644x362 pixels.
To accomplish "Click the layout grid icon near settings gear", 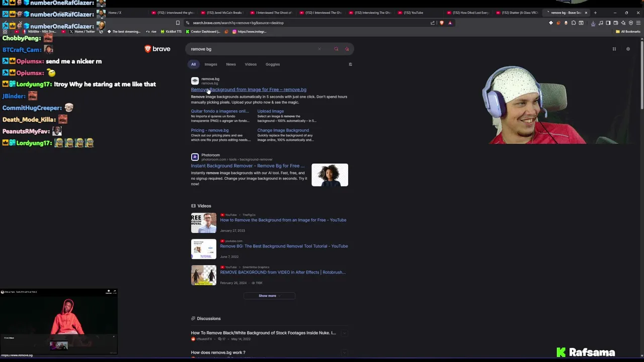I will tap(614, 49).
